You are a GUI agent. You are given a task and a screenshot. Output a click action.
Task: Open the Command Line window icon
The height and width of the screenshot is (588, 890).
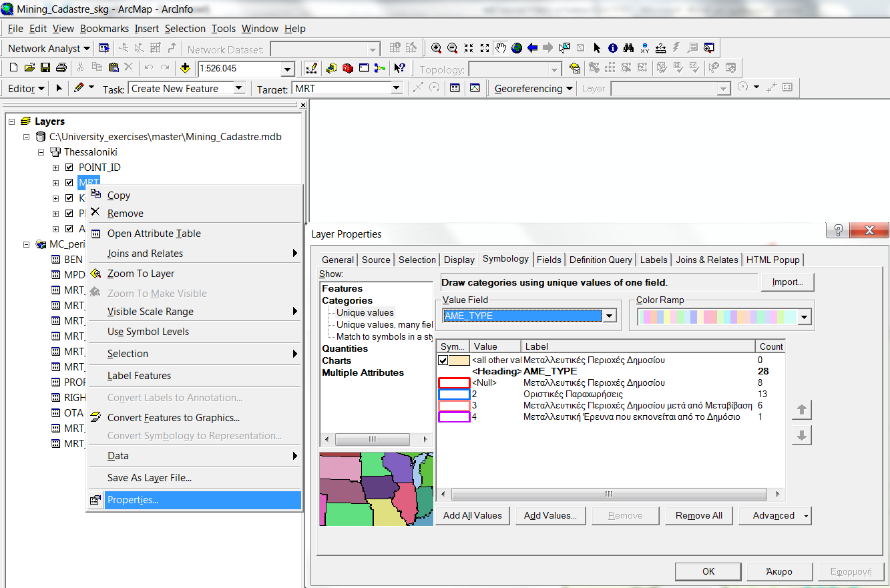pyautogui.click(x=364, y=68)
